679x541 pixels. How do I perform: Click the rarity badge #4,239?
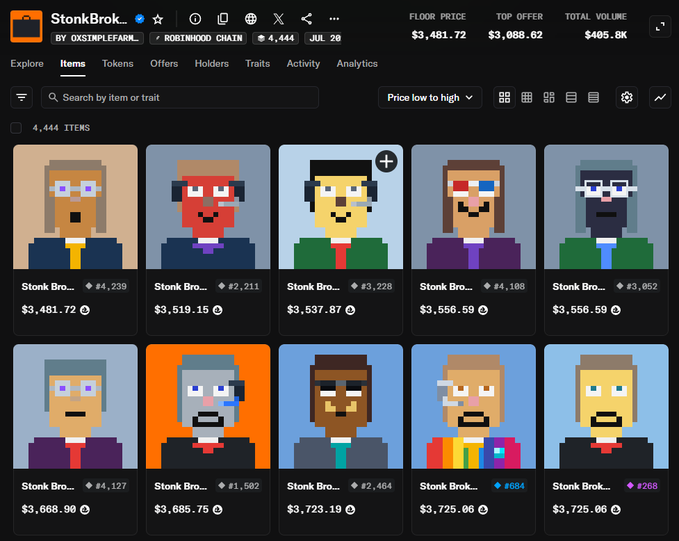point(106,286)
